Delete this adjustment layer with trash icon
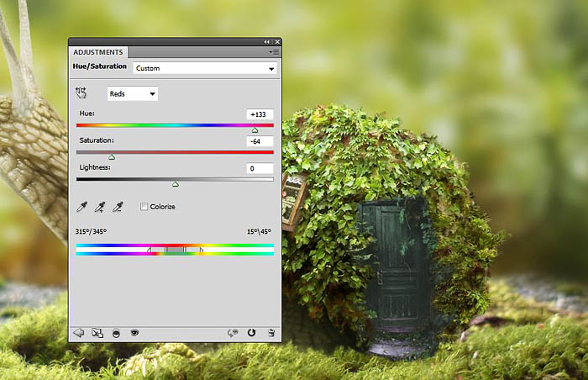Screen dimensions: 588x380 270,333
